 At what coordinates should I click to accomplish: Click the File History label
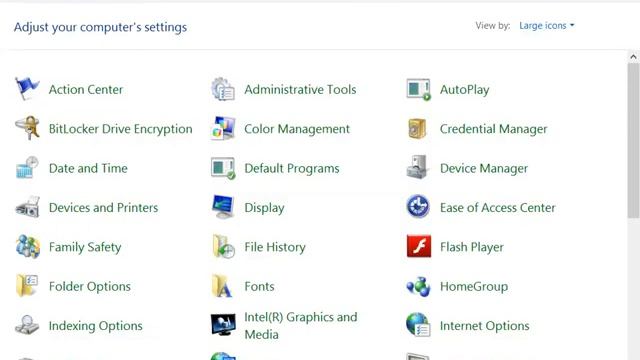[275, 247]
